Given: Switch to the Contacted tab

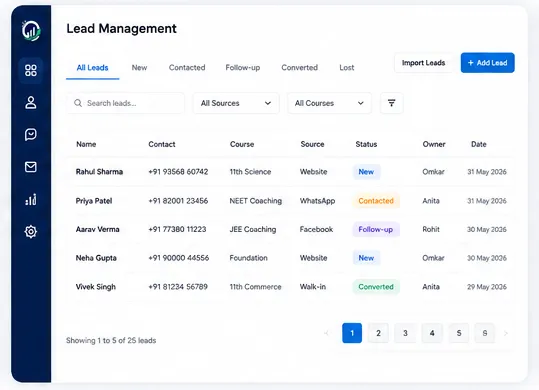Looking at the screenshot, I should coord(187,68).
